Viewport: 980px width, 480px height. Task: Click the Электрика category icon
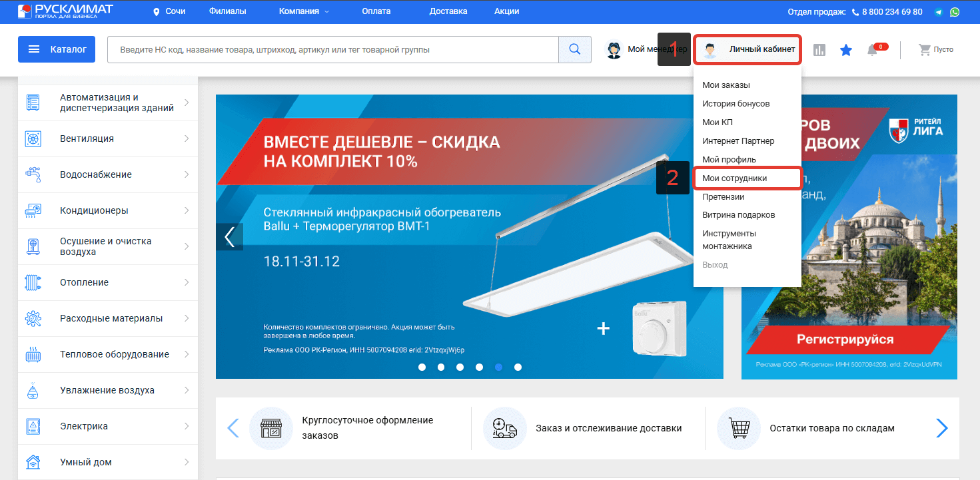click(x=33, y=426)
